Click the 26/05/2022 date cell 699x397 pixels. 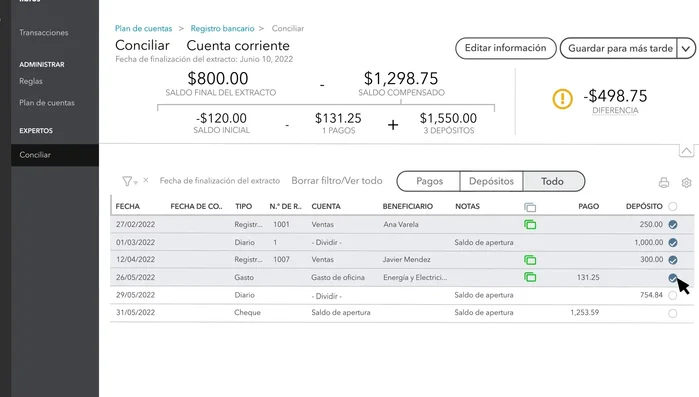[x=136, y=277]
